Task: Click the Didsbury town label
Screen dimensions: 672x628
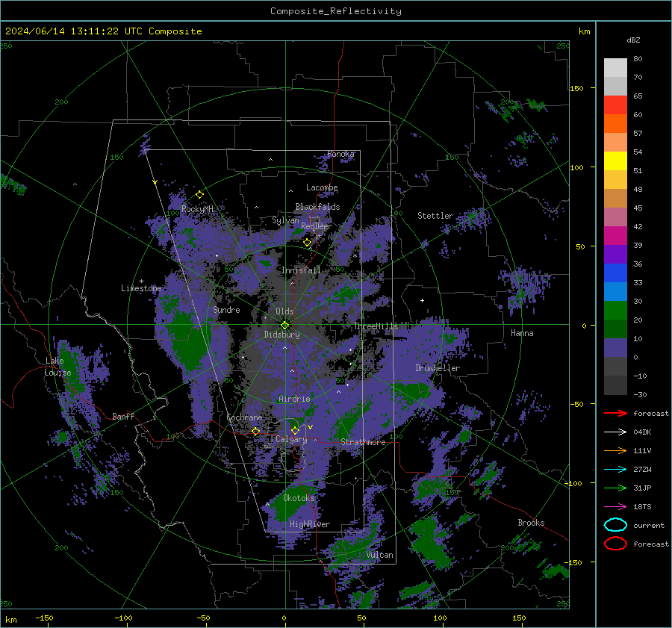Action: [x=281, y=335]
